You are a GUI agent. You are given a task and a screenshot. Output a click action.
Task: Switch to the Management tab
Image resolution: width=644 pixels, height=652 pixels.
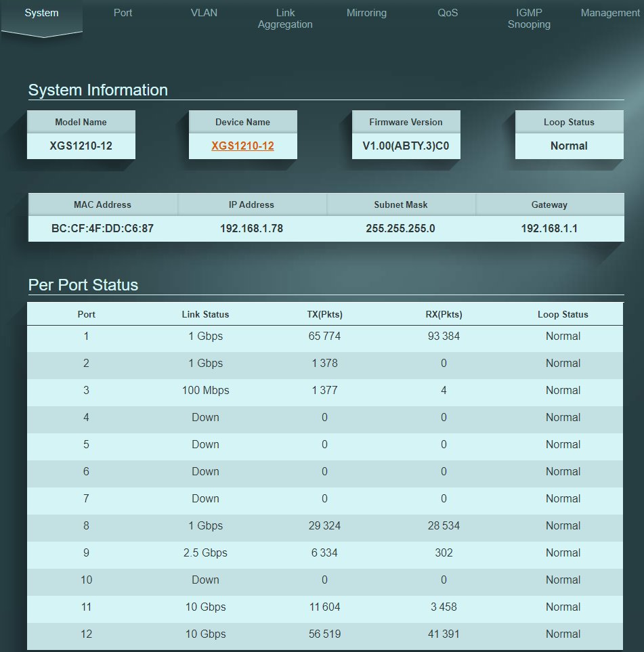610,13
